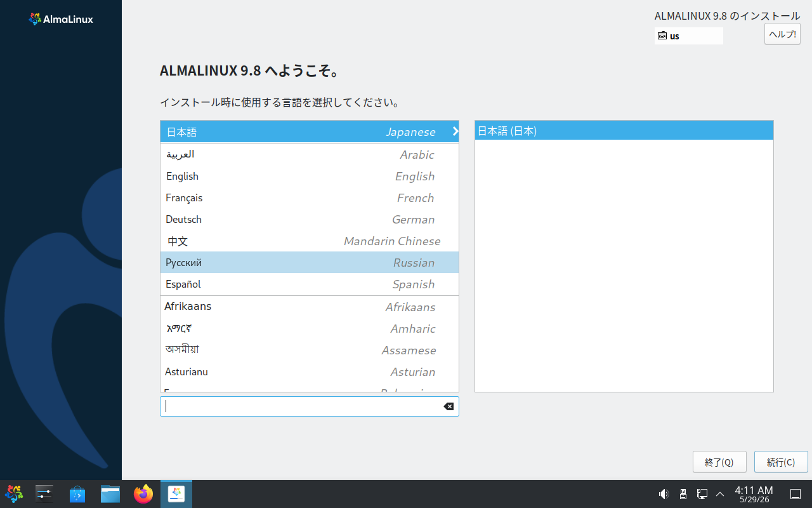Open the system settings icon in the taskbar
812x508 pixels.
(x=44, y=493)
